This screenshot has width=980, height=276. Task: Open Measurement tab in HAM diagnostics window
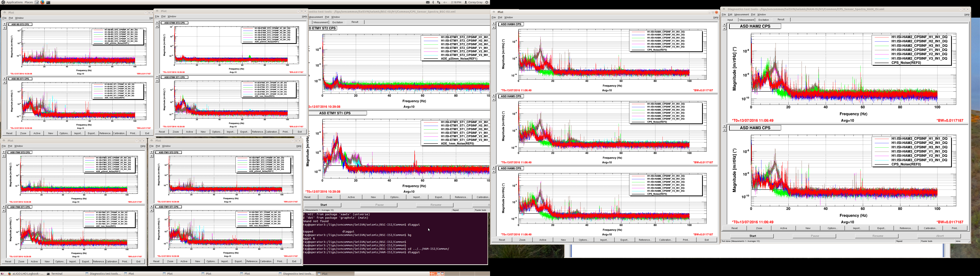pos(746,20)
